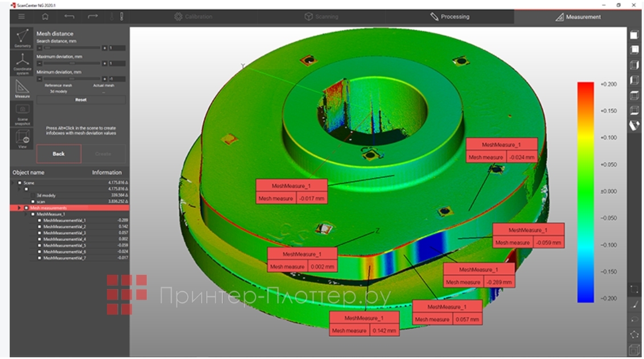Viewport: 644px width, 359px height.
Task: Switch to the Calibration tab
Action: point(193,16)
